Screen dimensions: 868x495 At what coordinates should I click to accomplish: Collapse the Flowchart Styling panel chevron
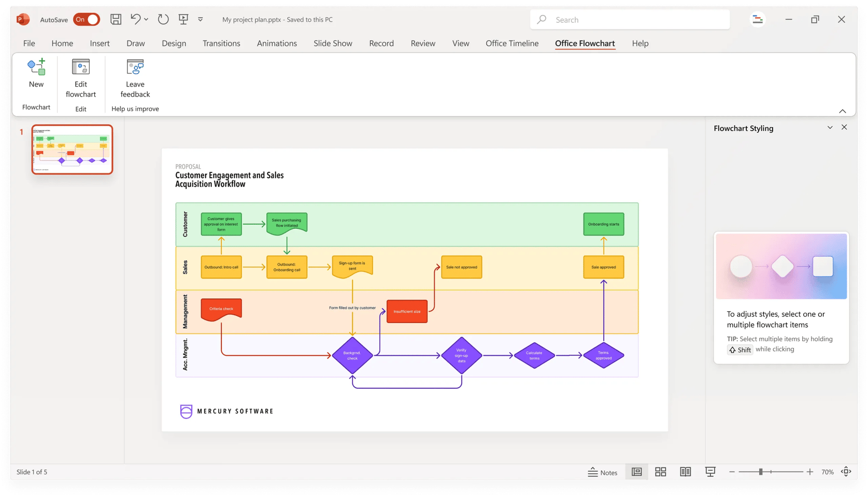pos(830,127)
